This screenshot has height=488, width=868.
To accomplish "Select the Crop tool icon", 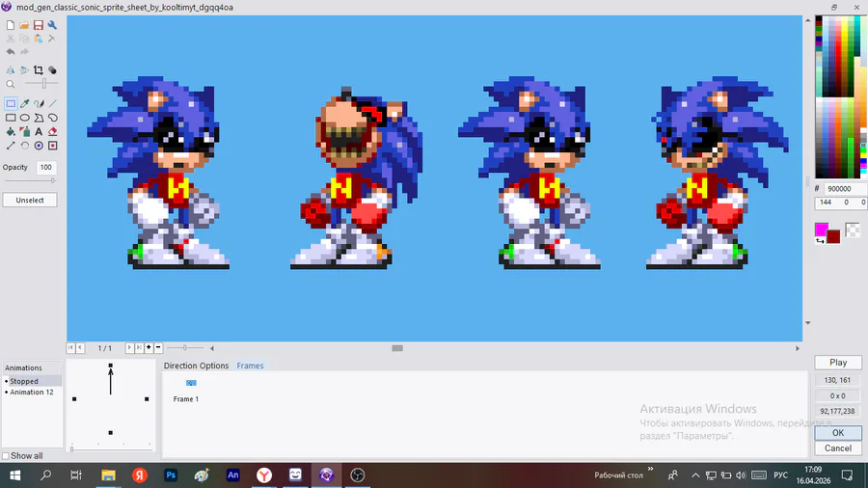I will 39,70.
